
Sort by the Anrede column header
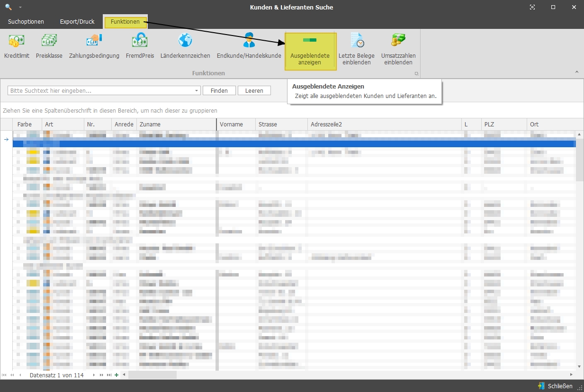tap(124, 124)
